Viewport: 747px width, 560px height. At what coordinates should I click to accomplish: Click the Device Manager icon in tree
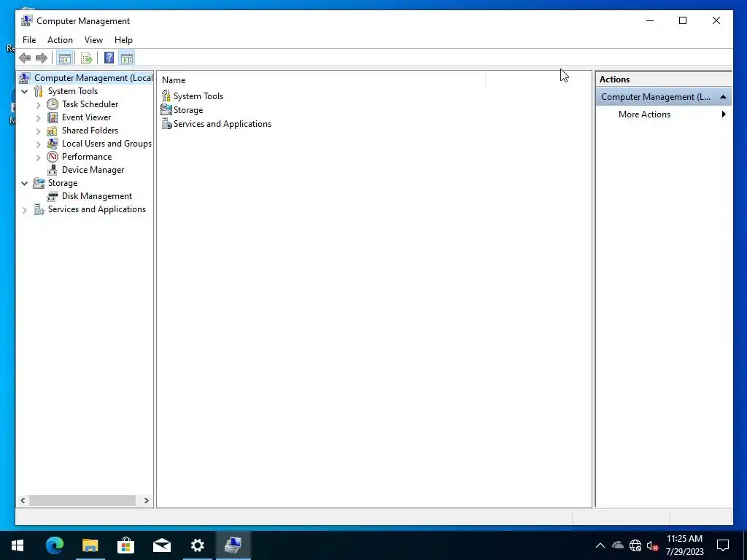[x=53, y=170]
